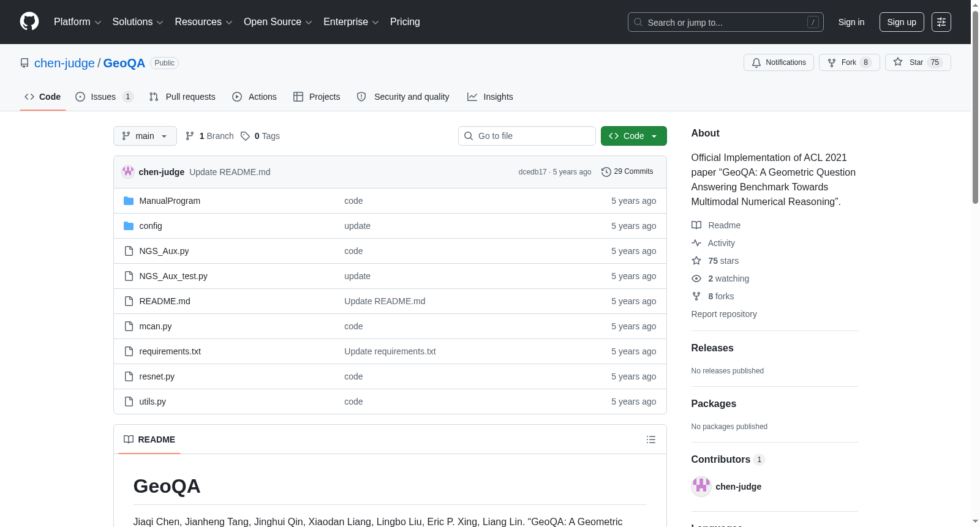Open the Packages section heading link
Screen dimensions: 980x527
pos(714,403)
